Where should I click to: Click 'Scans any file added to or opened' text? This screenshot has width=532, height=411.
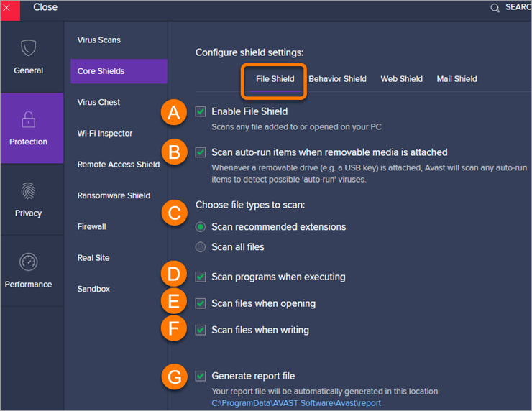pyautogui.click(x=296, y=127)
